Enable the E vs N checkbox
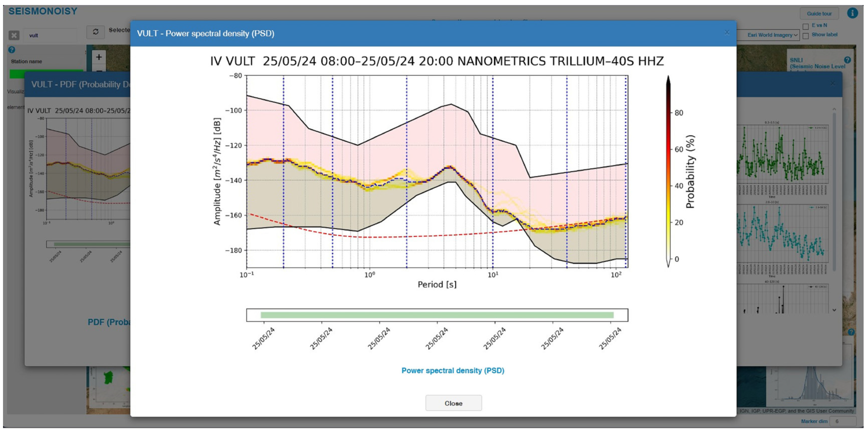 (x=806, y=26)
